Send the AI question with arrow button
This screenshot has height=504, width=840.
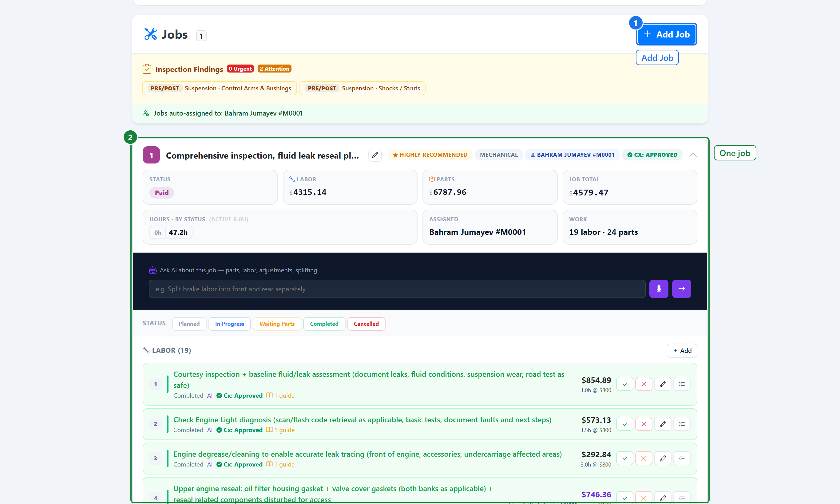point(681,289)
